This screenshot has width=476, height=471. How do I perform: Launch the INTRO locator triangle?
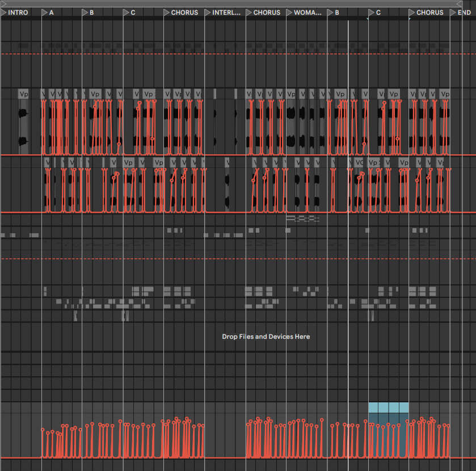[x=3, y=12]
